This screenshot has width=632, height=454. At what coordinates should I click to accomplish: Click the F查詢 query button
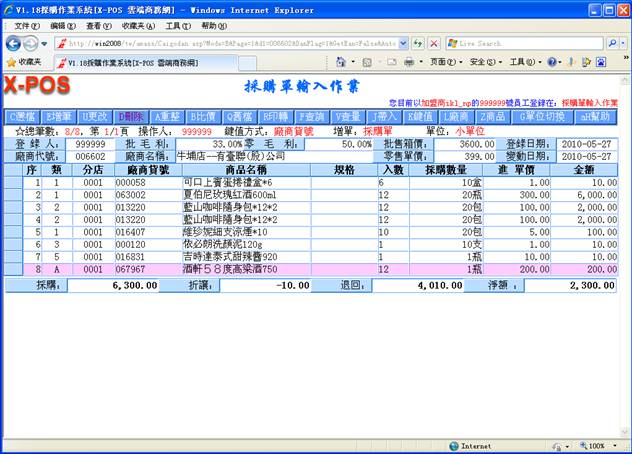(x=313, y=117)
